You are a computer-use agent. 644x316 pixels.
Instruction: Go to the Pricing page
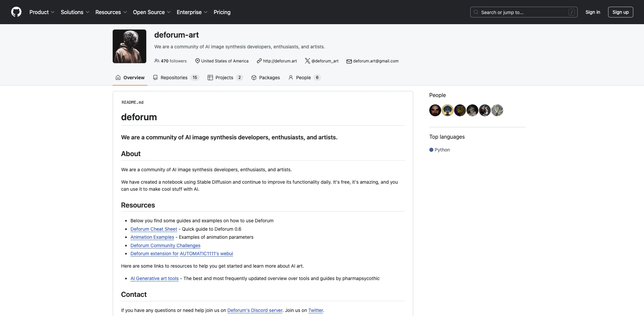point(222,12)
